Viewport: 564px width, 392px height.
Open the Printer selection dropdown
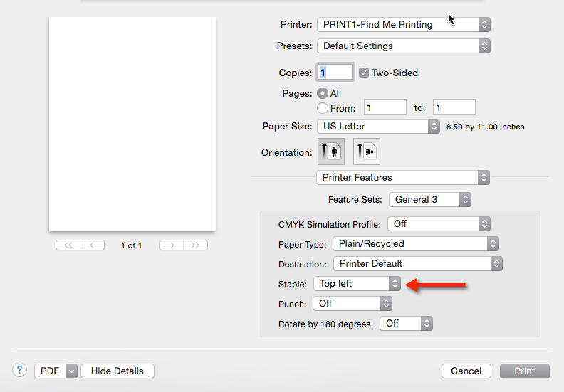[x=403, y=24]
